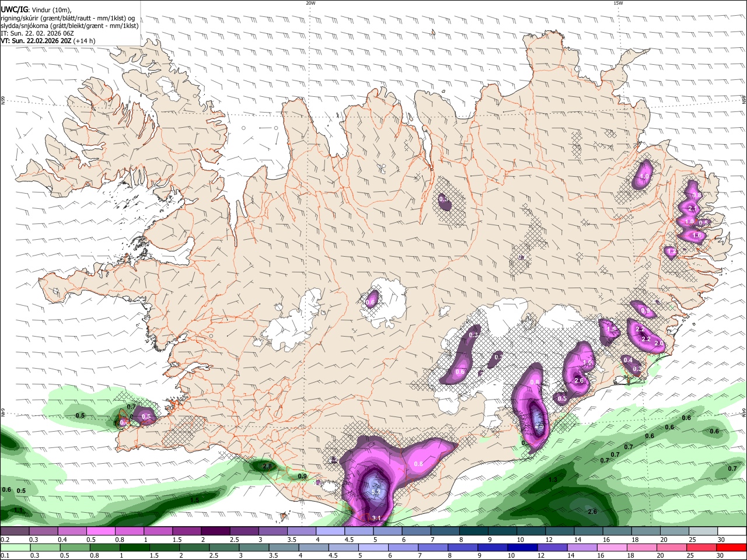Click the 3.1 value on south coast
The image size is (747, 560).
[376, 518]
